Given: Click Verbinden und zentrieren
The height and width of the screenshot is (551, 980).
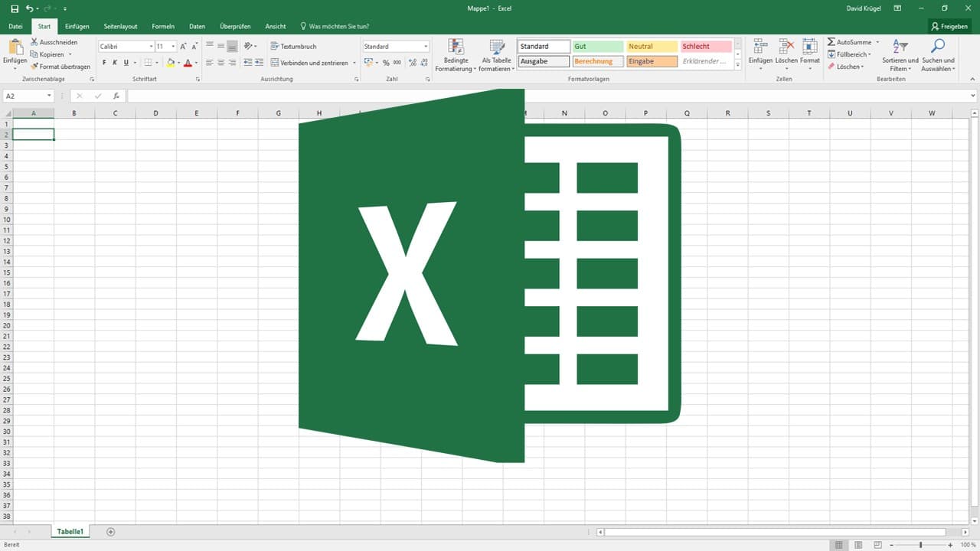Looking at the screenshot, I should click(309, 63).
